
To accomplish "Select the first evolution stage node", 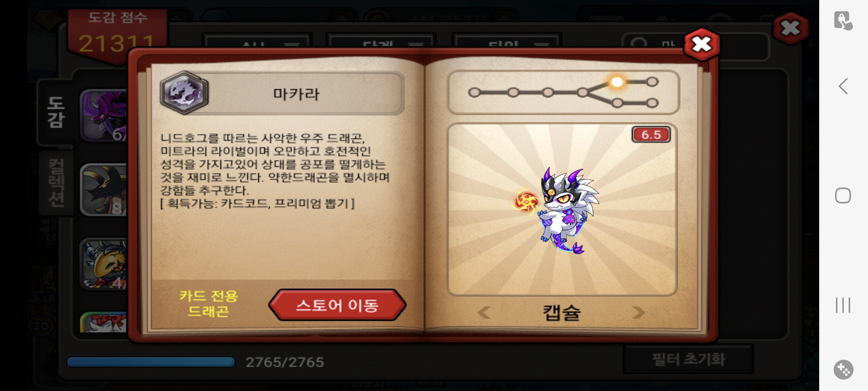I will 474,93.
